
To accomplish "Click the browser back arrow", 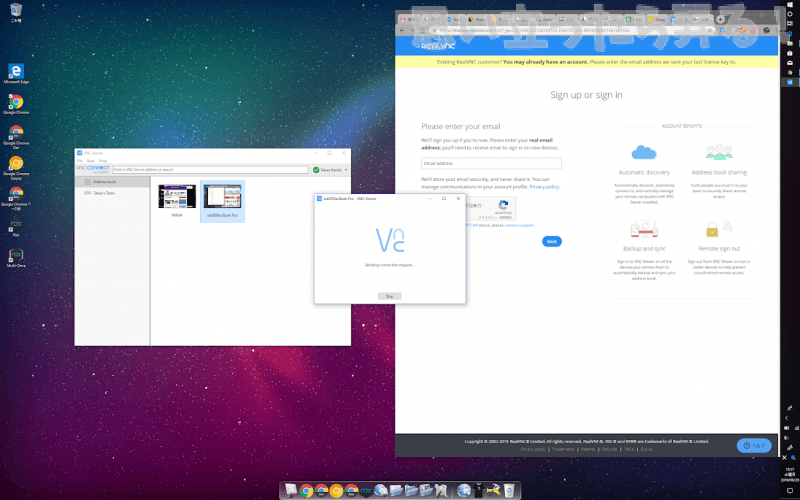I will pyautogui.click(x=402, y=31).
